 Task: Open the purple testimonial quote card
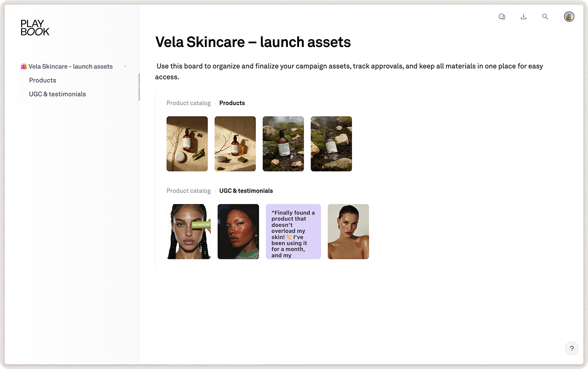293,231
